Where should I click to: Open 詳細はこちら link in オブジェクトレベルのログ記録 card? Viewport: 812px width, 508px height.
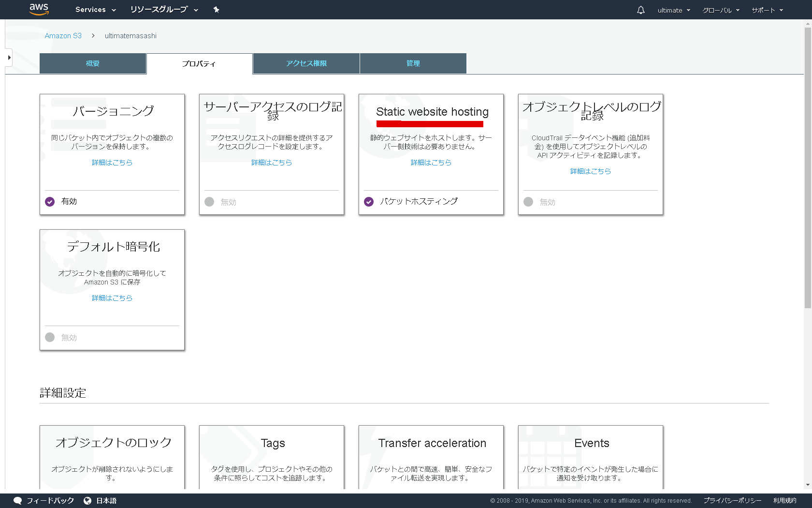pos(591,171)
